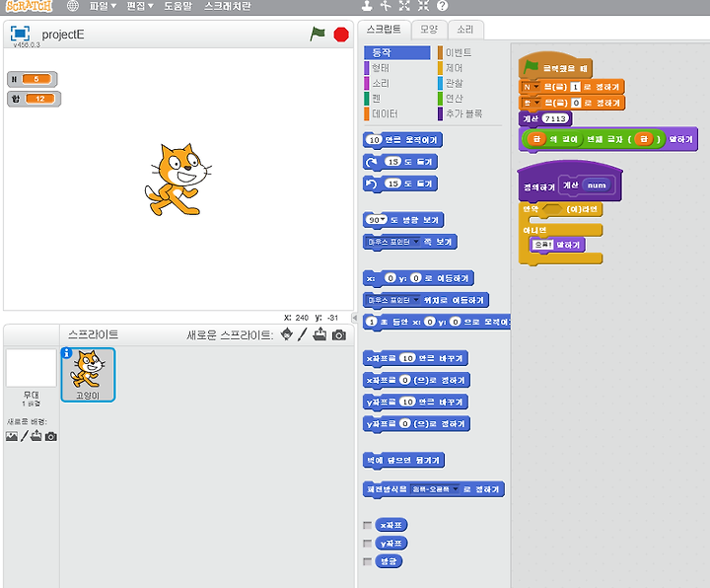Click the 클릭했을 때 green flag hat block
Image resolution: width=710 pixels, height=588 pixels.
554,66
